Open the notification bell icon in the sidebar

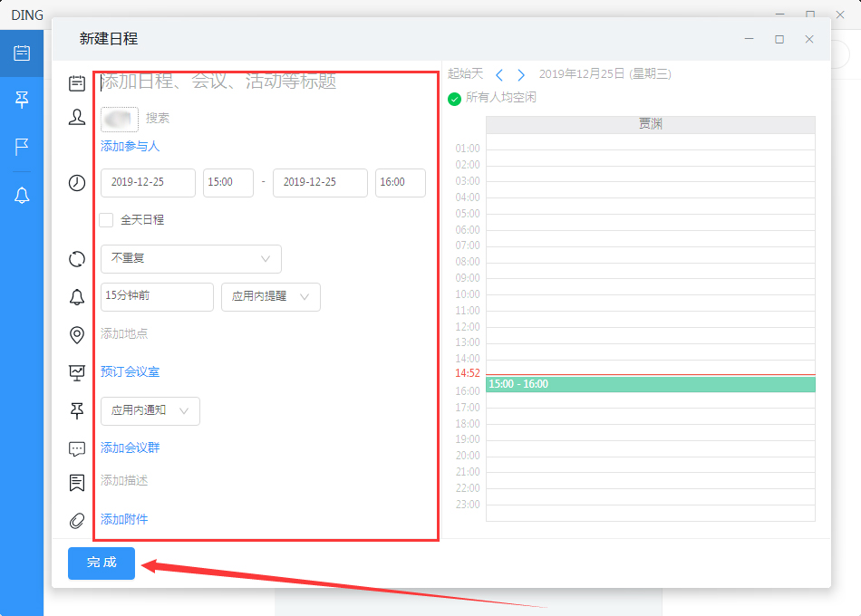[x=21, y=195]
